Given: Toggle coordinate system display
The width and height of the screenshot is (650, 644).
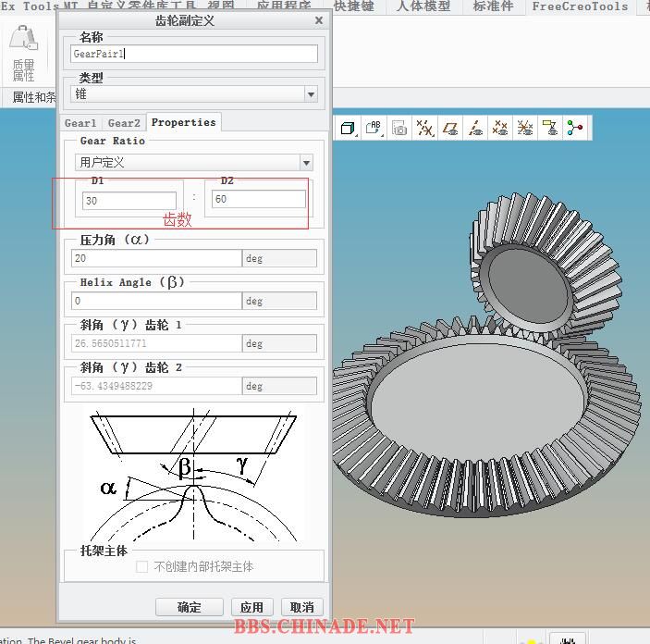Looking at the screenshot, I should pyautogui.click(x=525, y=128).
